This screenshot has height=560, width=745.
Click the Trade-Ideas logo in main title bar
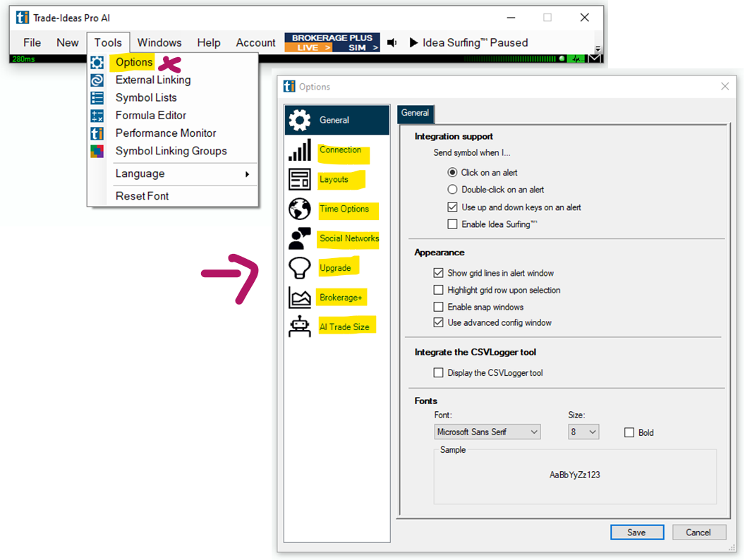tap(23, 18)
